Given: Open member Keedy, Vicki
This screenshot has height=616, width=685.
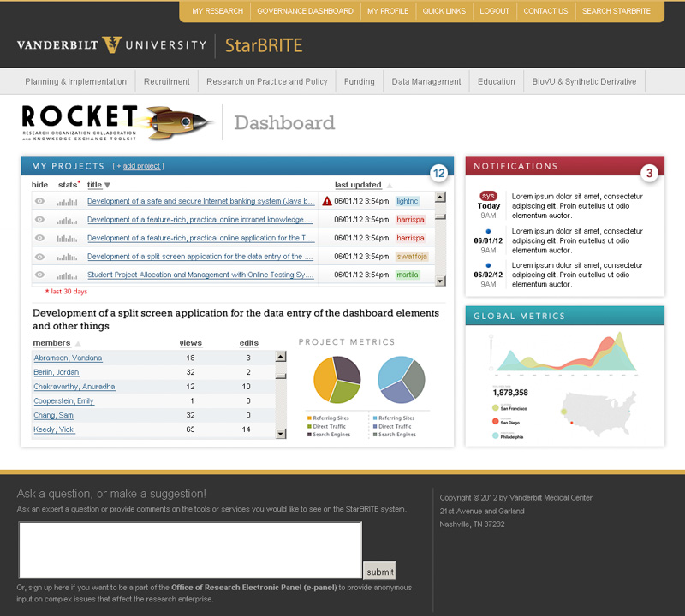Looking at the screenshot, I should pyautogui.click(x=54, y=429).
